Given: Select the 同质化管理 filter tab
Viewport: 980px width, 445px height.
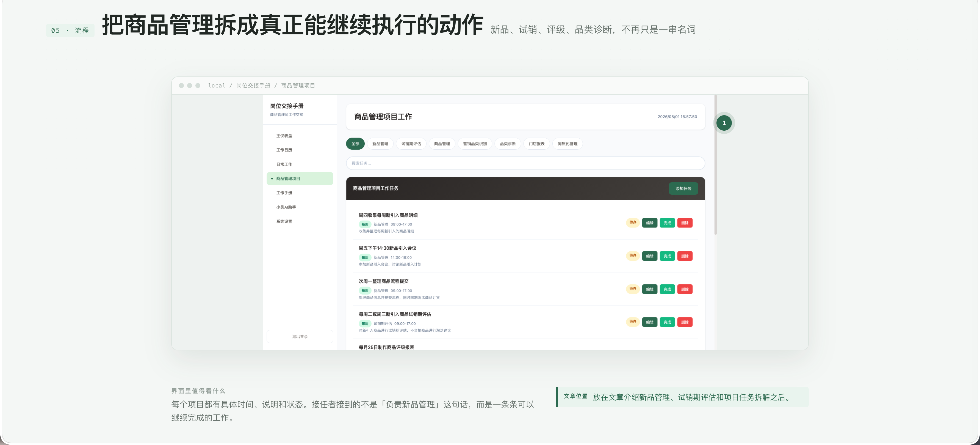Looking at the screenshot, I should click(x=567, y=144).
